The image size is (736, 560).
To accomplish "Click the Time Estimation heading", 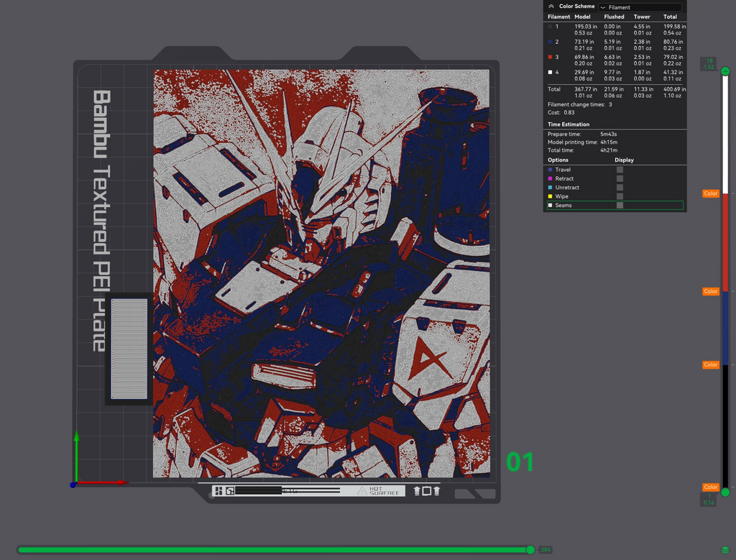I will pos(569,124).
